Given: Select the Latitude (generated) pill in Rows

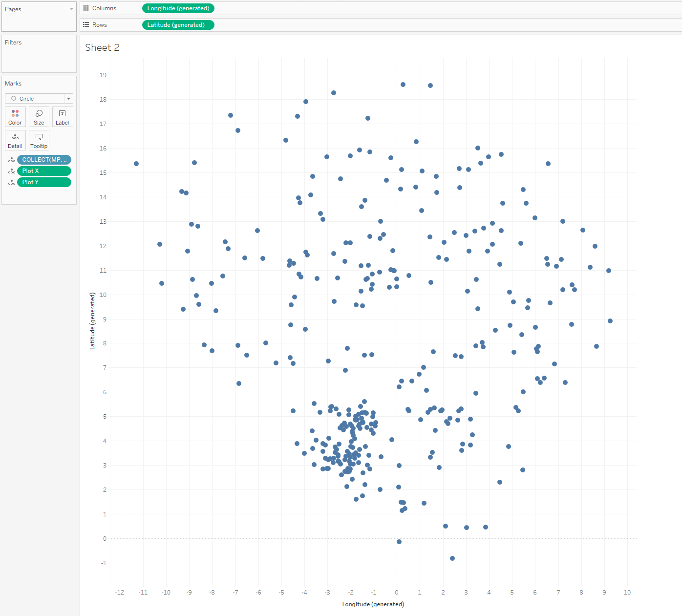Looking at the screenshot, I should (178, 25).
